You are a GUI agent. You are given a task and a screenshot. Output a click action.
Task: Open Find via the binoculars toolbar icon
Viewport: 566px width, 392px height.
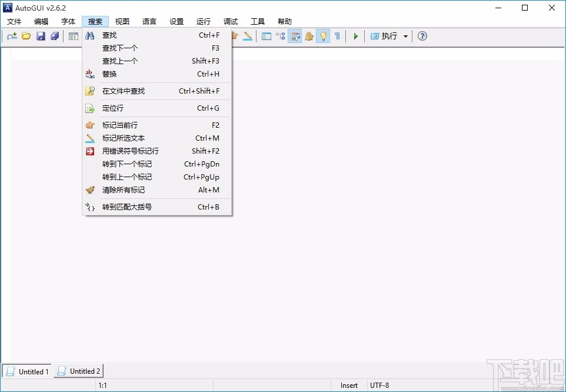(x=89, y=36)
